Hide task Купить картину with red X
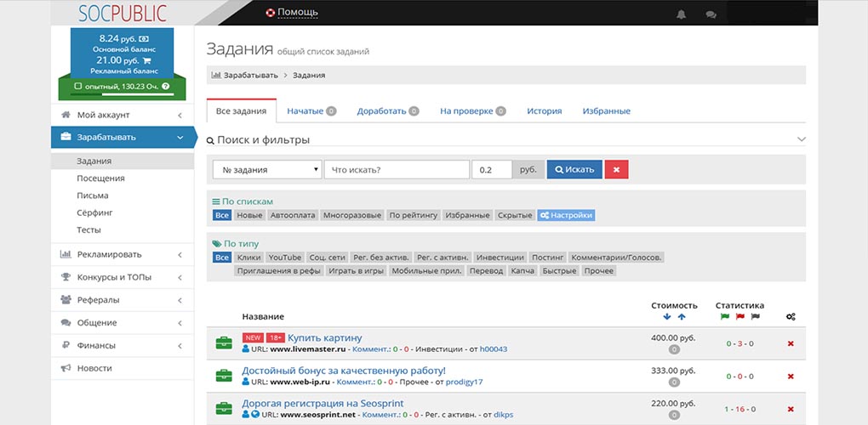 click(x=791, y=343)
